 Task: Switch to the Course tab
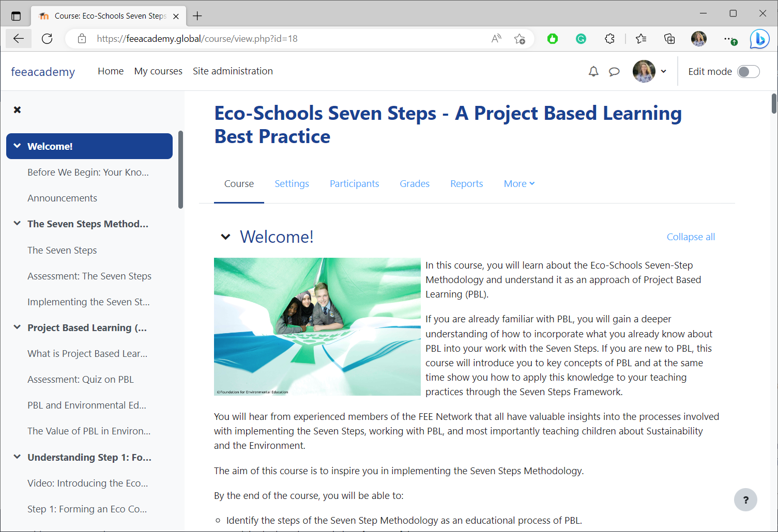click(239, 183)
